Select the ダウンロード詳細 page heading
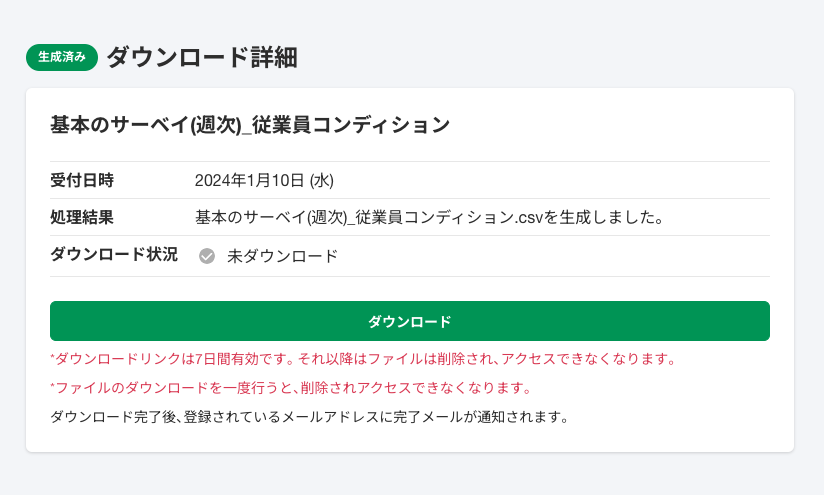The width and height of the screenshot is (824, 495). [x=202, y=57]
